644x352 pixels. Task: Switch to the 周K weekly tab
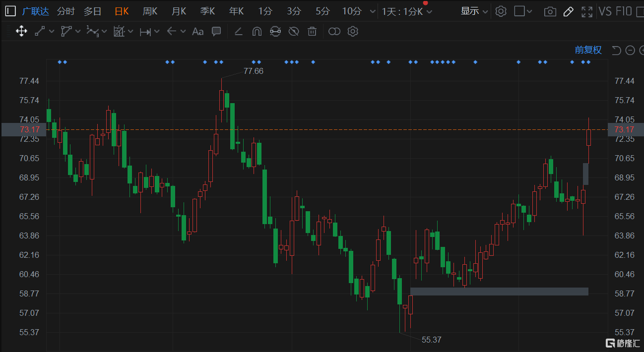point(150,11)
